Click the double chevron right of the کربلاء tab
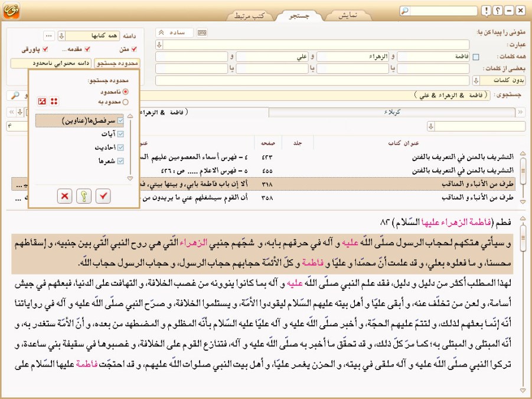 click(520, 112)
